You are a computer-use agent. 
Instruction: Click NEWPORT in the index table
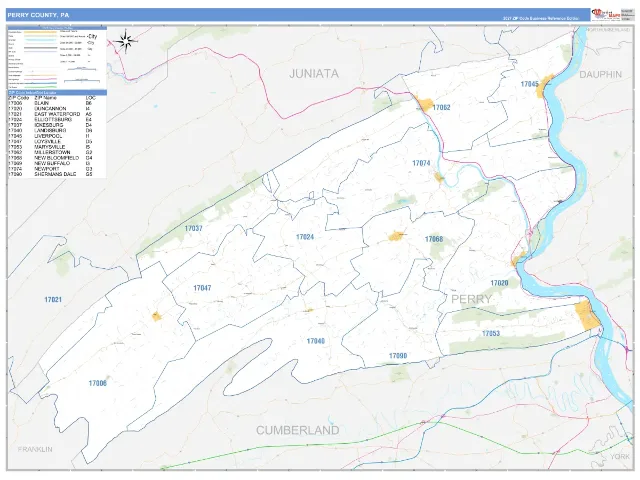(x=47, y=169)
